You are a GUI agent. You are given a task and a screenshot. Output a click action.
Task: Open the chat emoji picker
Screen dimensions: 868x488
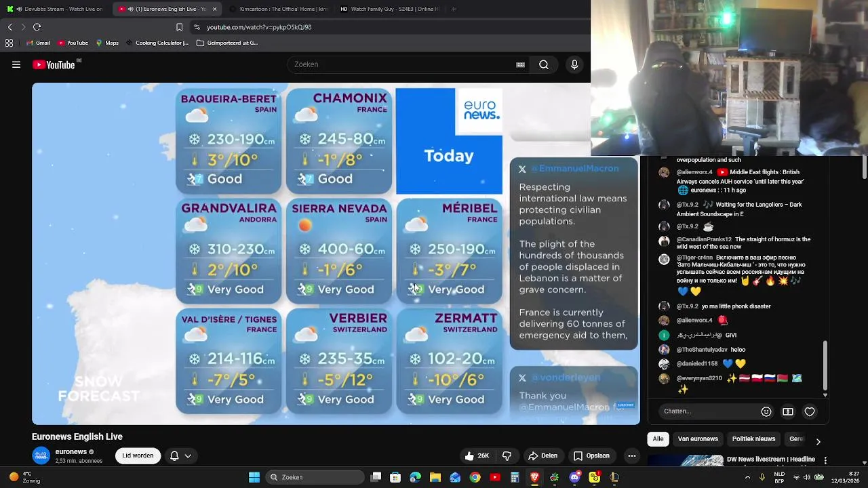coord(766,411)
